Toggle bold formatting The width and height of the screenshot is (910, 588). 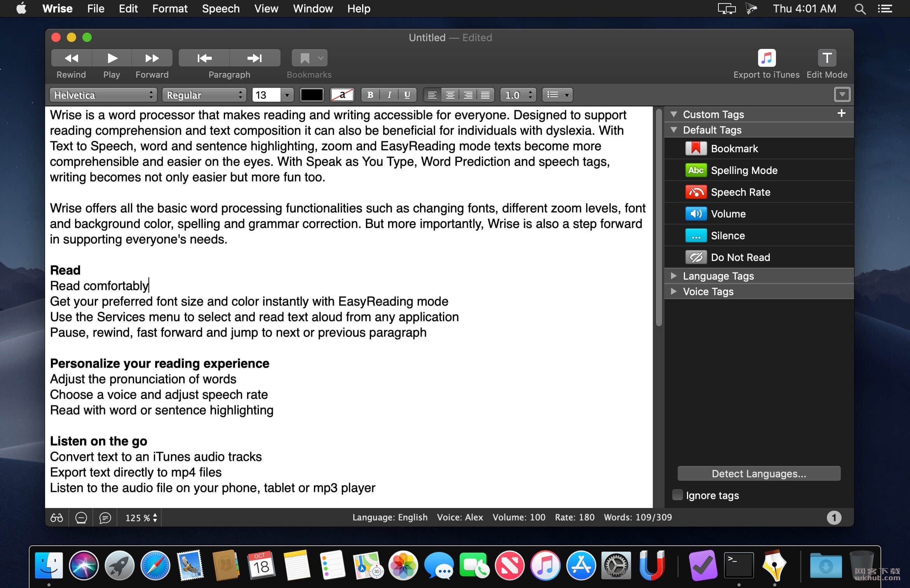coord(370,95)
